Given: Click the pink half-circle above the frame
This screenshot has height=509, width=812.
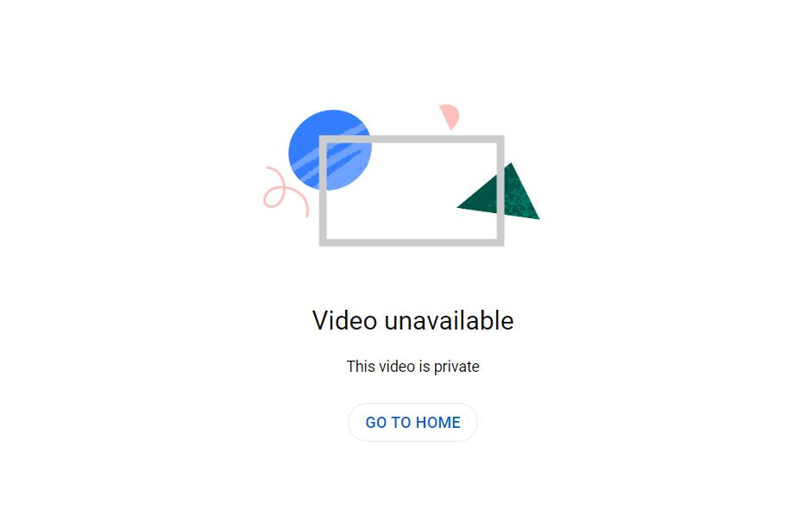Looking at the screenshot, I should pos(449,116).
